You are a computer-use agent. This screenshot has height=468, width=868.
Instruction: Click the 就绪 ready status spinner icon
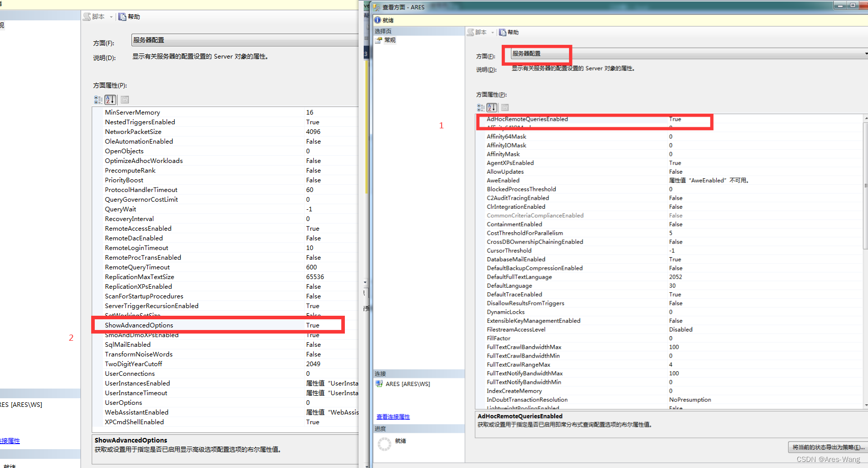point(385,444)
